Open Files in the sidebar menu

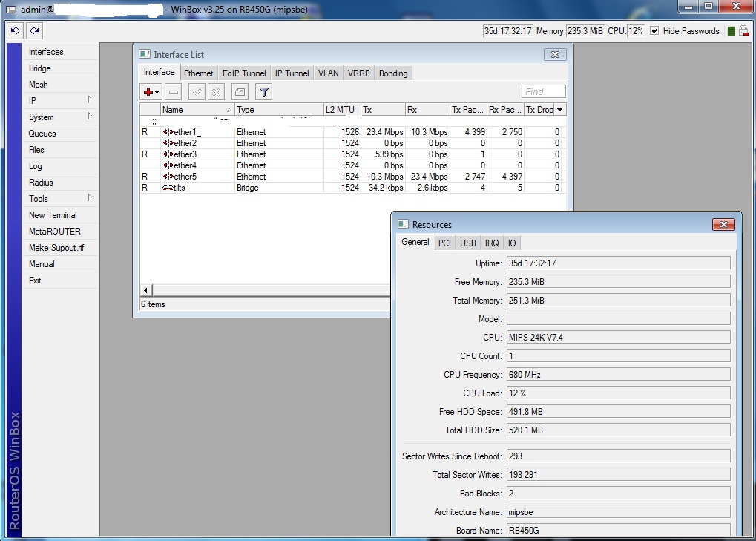point(60,150)
